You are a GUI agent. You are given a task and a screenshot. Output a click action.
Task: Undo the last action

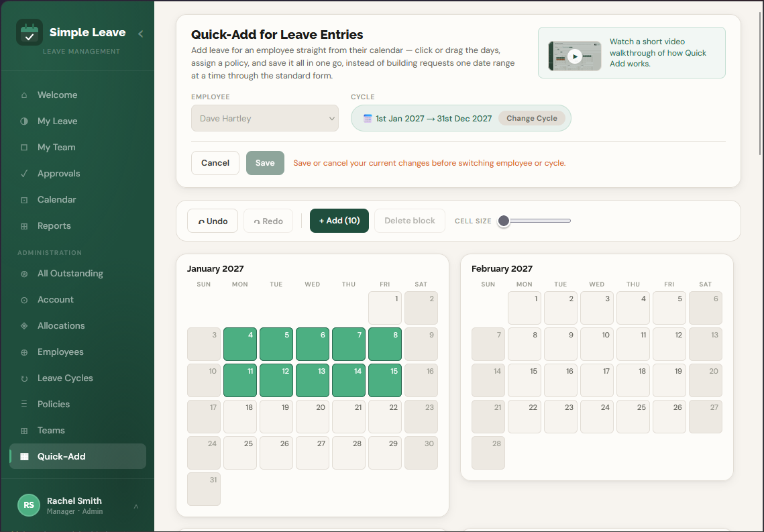point(213,221)
